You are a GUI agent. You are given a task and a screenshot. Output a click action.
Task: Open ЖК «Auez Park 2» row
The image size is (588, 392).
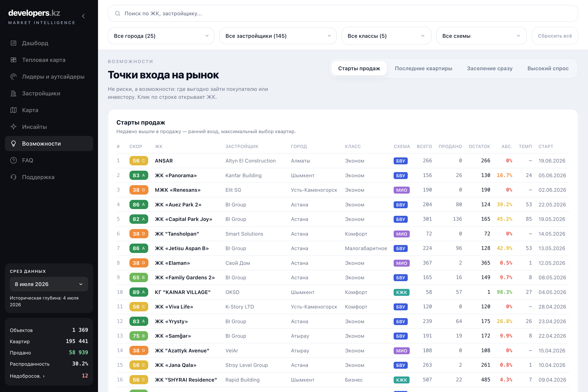click(x=343, y=205)
